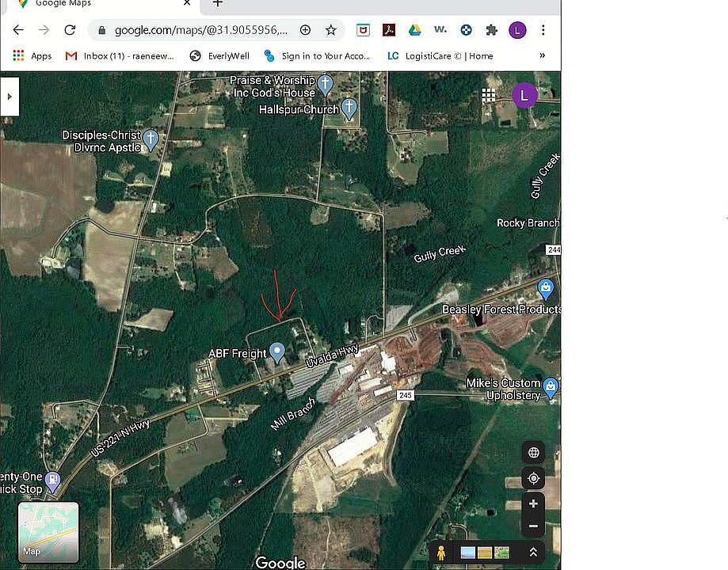
Task: Open the Google Drive extension
Action: coord(414,30)
